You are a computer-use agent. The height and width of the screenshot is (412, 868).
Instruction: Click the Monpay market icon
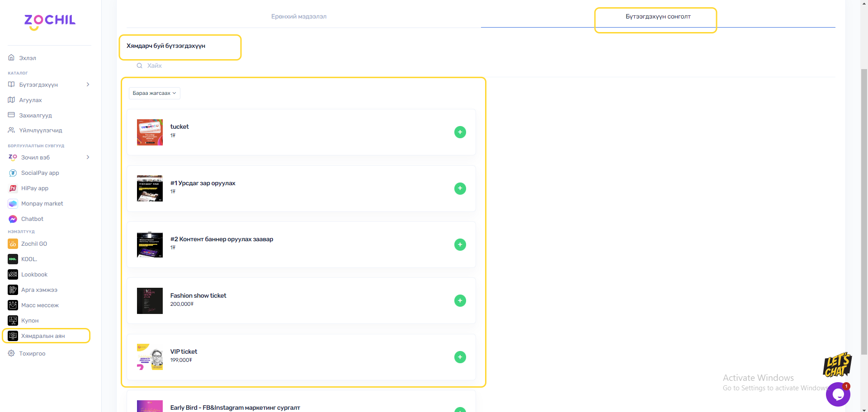[x=13, y=204]
